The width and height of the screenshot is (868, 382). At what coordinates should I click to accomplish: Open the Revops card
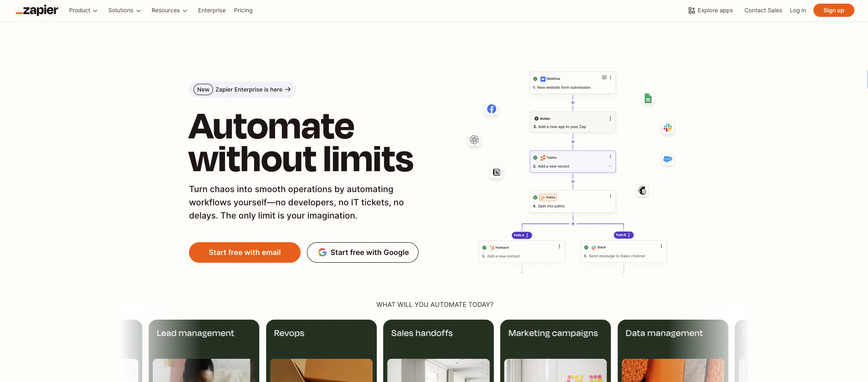[x=322, y=351]
